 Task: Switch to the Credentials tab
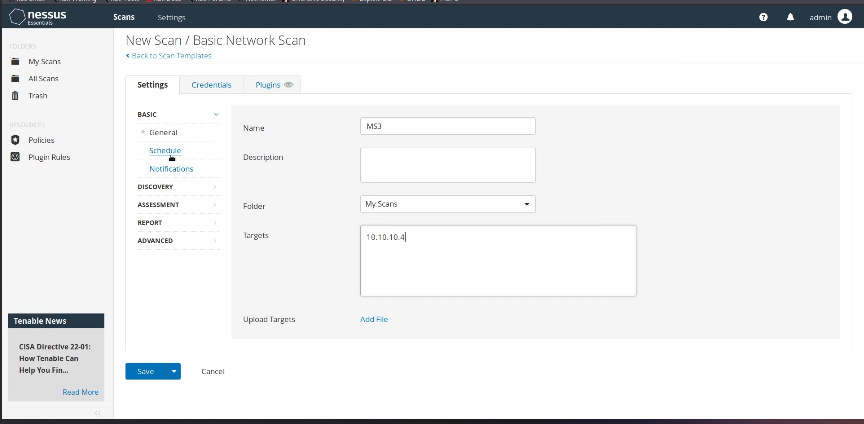pos(211,85)
